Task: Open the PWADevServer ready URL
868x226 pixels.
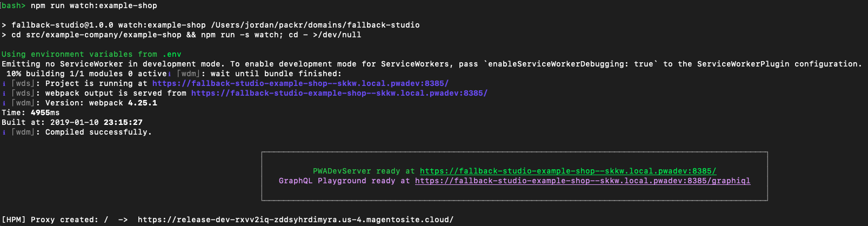Action: click(567, 171)
